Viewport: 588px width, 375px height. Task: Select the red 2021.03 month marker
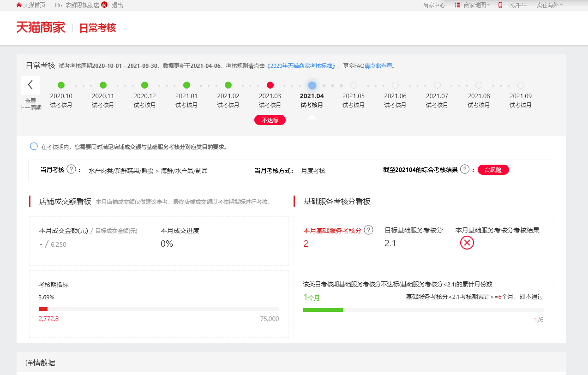click(270, 85)
